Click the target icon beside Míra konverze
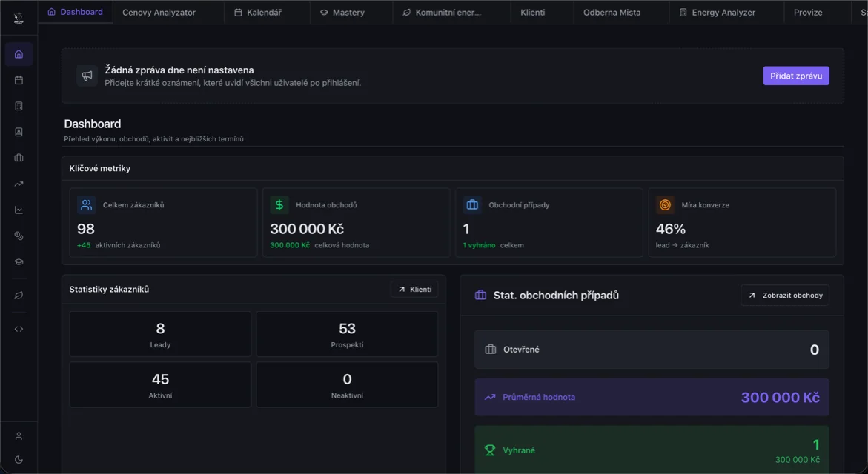This screenshot has height=474, width=868. [666, 204]
